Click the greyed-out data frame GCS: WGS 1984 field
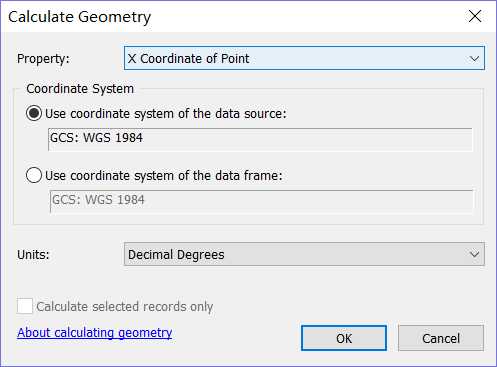Image resolution: width=497 pixels, height=367 pixels. coord(261,201)
